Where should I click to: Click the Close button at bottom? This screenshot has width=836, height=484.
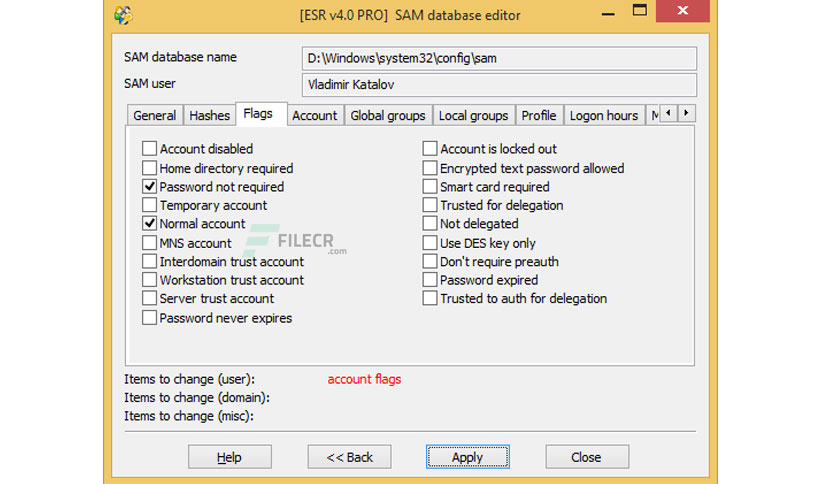(587, 457)
